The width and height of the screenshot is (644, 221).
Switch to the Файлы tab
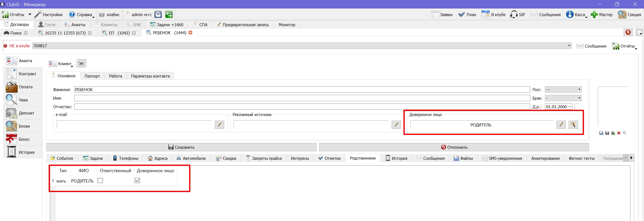[x=463, y=158]
